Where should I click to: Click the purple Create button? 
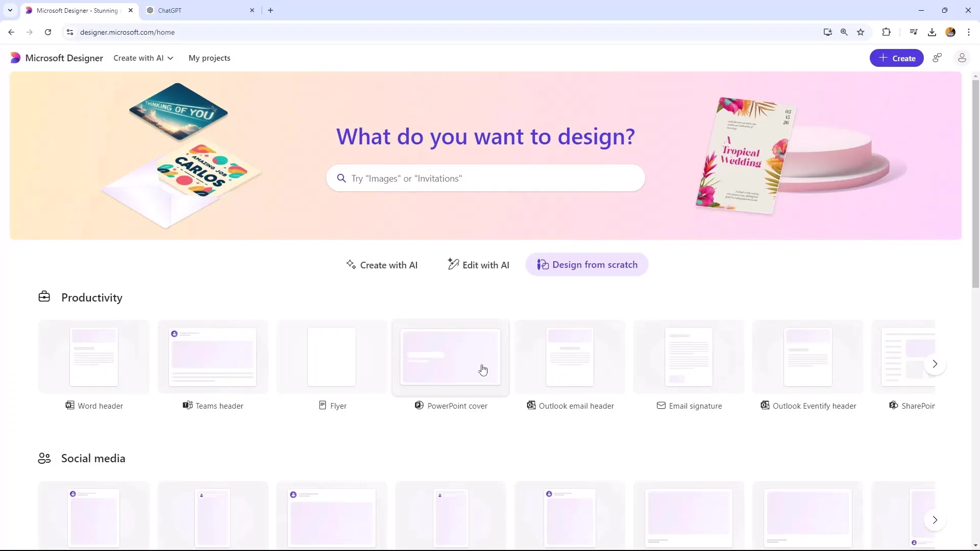pos(896,58)
